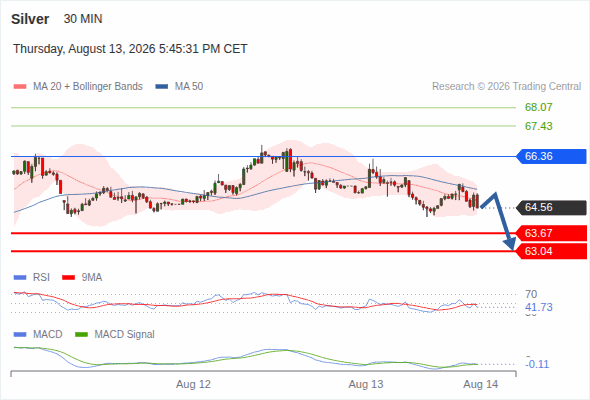
Task: Click the Aug 13 date axis label
Action: click(366, 384)
